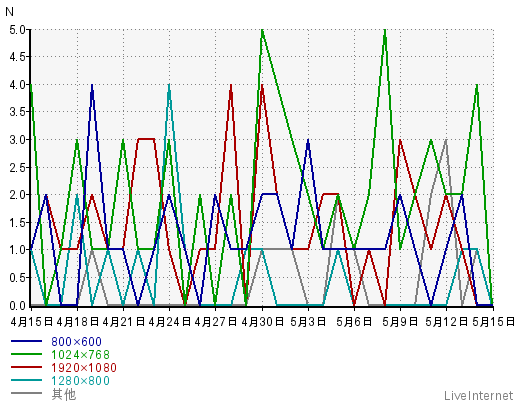Click the 其他 legend label
The height and width of the screenshot is (405, 520).
coord(64,394)
